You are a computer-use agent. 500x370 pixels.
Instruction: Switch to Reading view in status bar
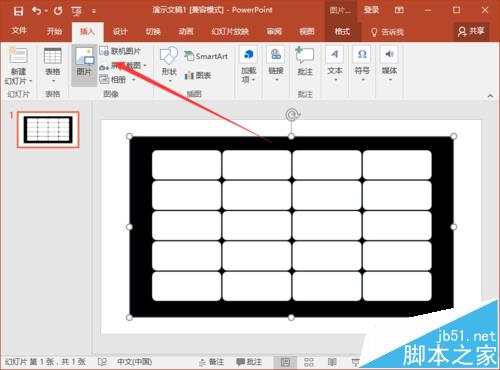(332, 362)
